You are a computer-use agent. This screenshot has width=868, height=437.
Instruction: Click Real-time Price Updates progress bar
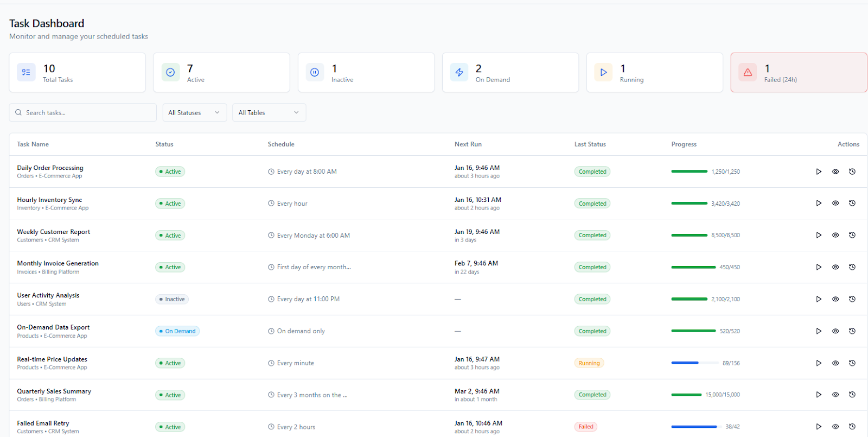pyautogui.click(x=693, y=363)
